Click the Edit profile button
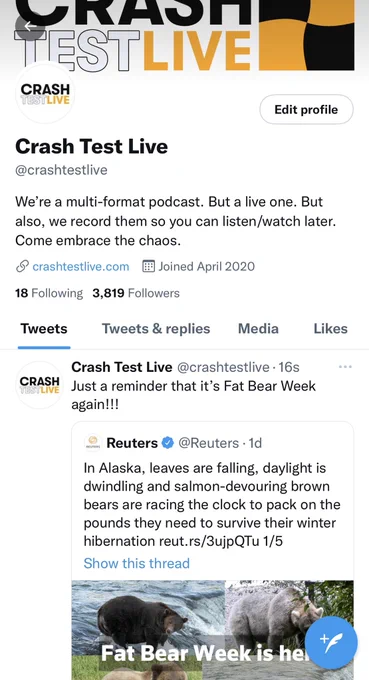This screenshot has height=680, width=369. click(x=306, y=109)
